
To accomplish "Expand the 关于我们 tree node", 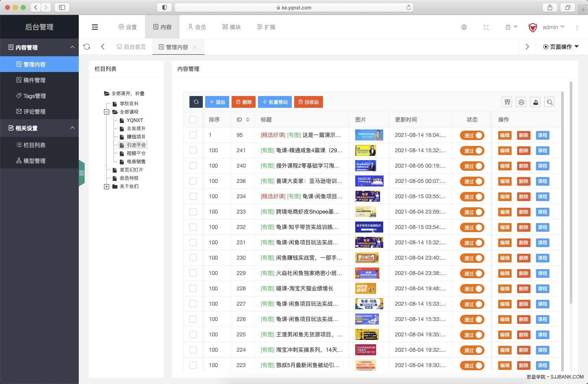I will coord(106,186).
